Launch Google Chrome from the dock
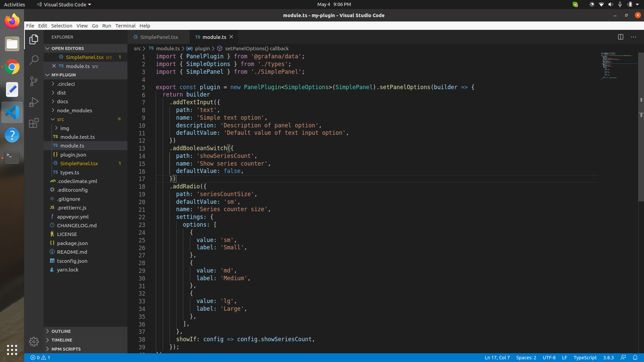The image size is (644, 362). [12, 67]
